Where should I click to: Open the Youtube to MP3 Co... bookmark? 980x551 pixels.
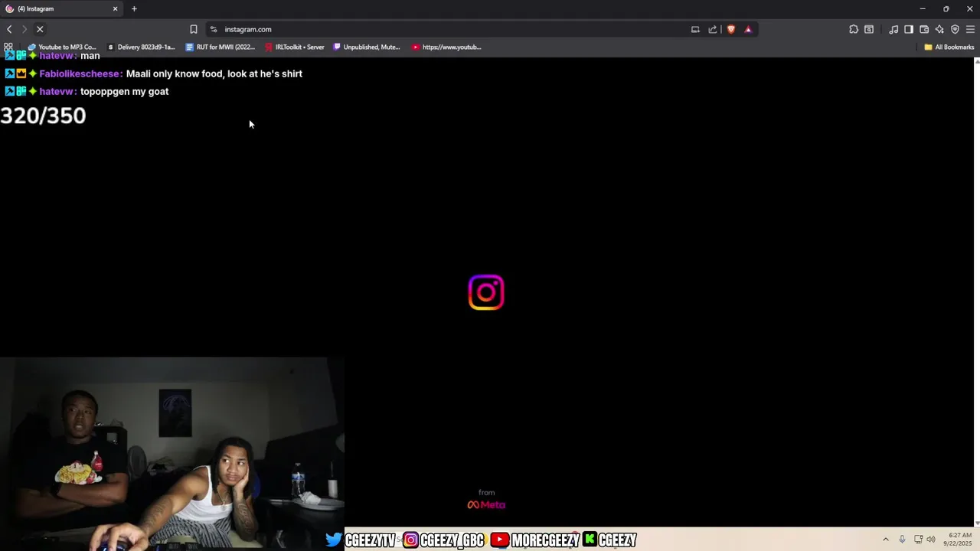(62, 47)
